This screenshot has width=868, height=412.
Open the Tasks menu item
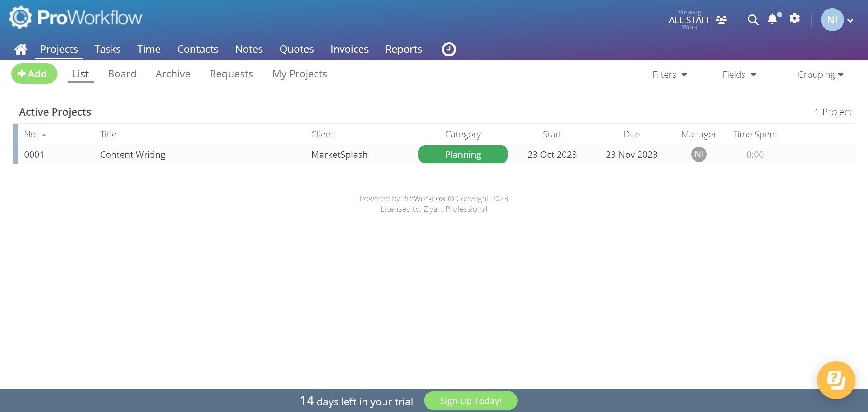pyautogui.click(x=107, y=49)
